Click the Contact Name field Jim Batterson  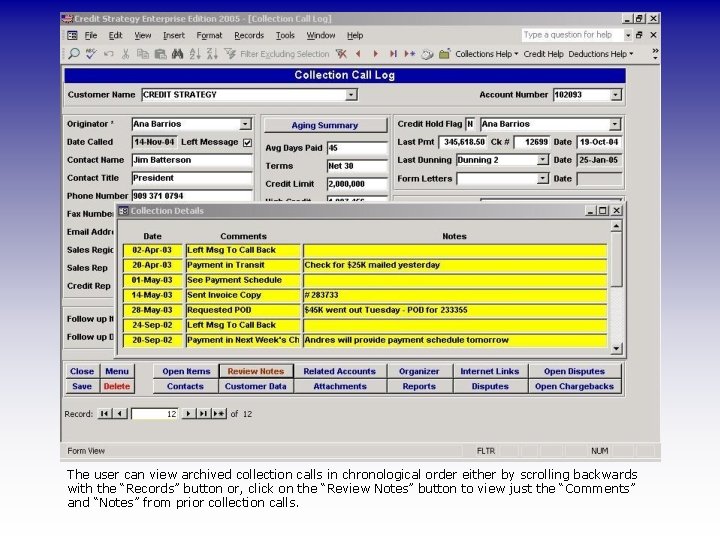192,160
